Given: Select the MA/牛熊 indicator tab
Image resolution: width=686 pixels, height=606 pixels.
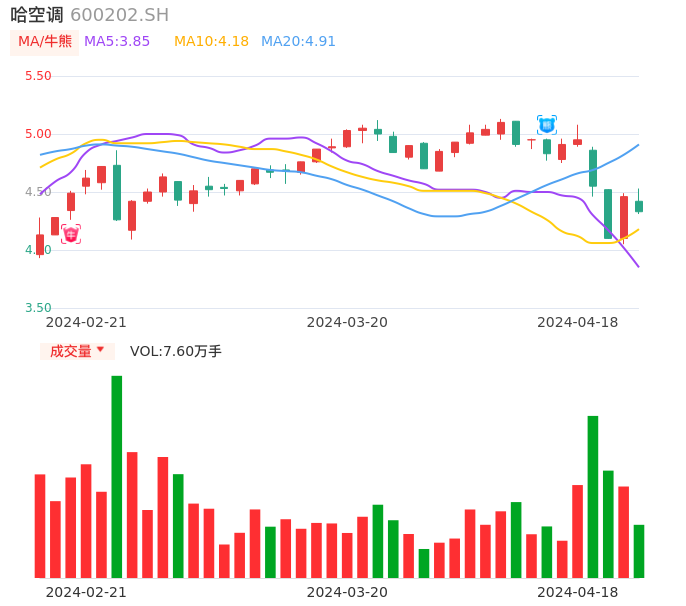Looking at the screenshot, I should point(44,42).
